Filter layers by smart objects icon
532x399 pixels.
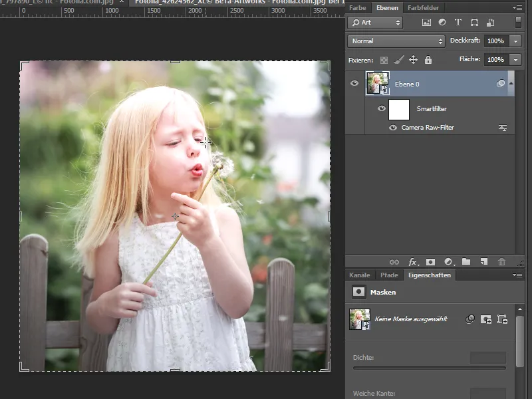click(491, 23)
